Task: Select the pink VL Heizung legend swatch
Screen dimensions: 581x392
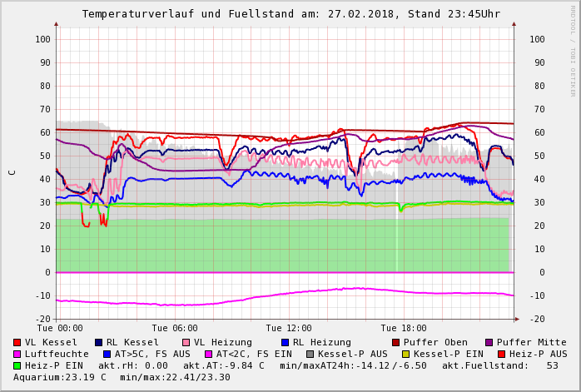Action: (186, 342)
